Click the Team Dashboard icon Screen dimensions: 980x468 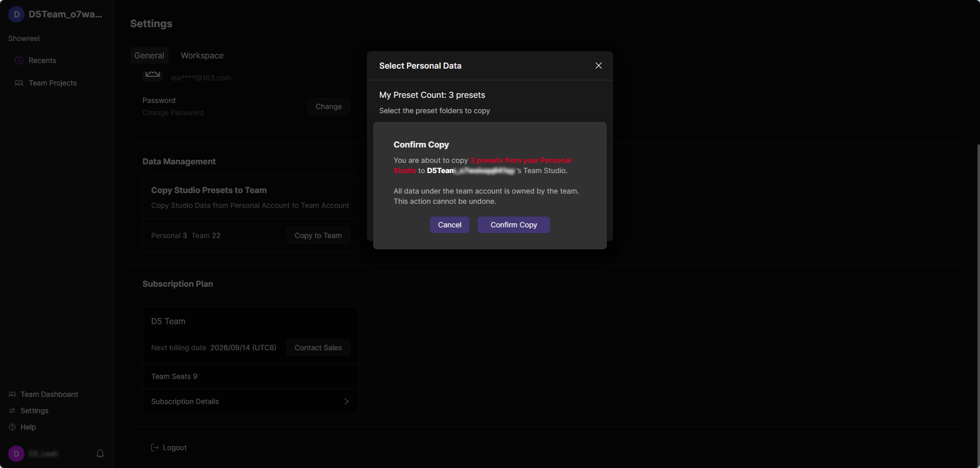click(x=12, y=394)
